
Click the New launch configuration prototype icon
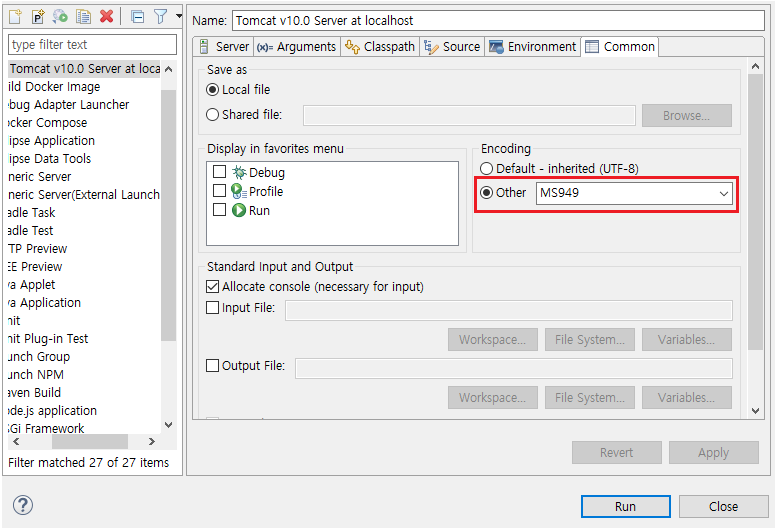pyautogui.click(x=38, y=17)
